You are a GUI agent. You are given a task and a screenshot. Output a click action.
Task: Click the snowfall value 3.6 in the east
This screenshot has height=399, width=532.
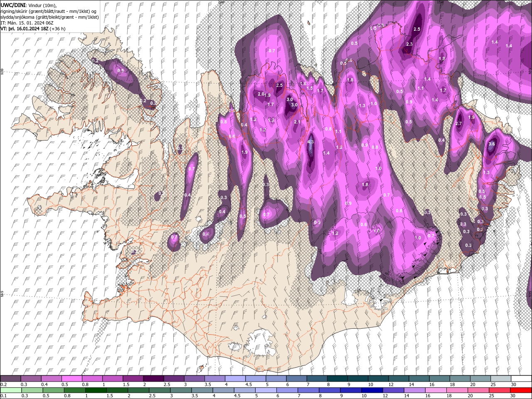click(x=492, y=144)
